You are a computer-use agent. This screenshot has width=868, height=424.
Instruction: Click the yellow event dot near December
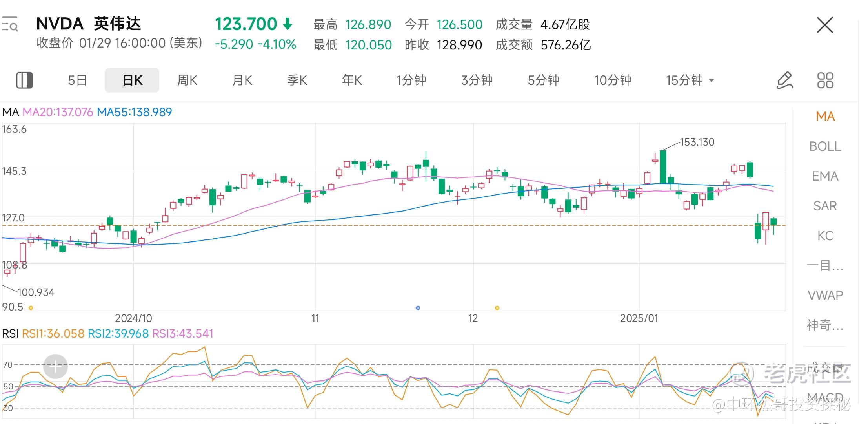(x=497, y=308)
